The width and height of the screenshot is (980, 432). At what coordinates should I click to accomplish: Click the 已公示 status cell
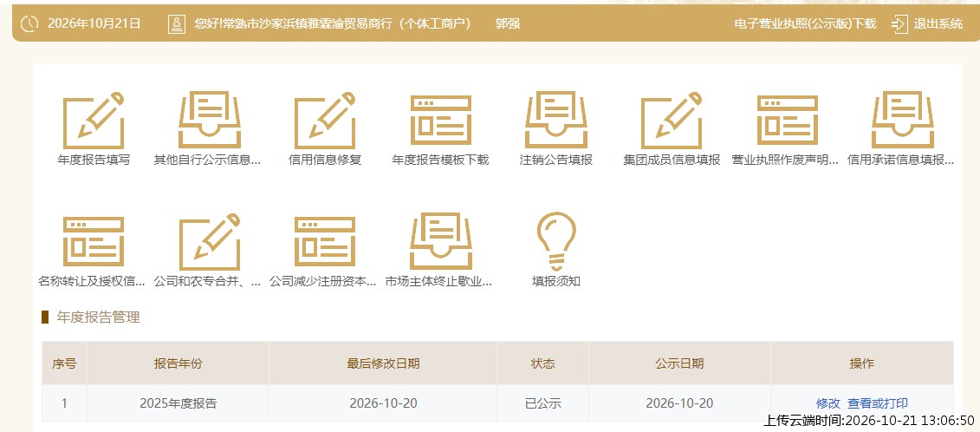point(542,403)
